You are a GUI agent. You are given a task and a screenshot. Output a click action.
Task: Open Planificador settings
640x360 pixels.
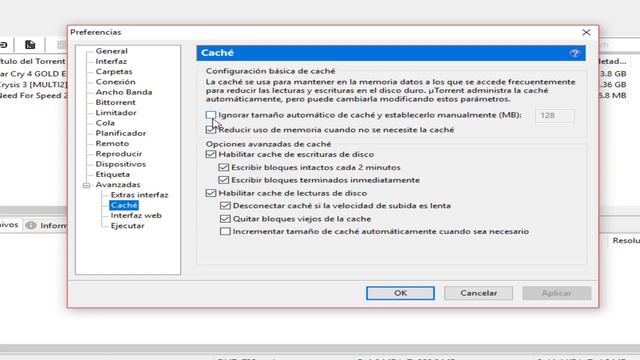[x=121, y=133]
